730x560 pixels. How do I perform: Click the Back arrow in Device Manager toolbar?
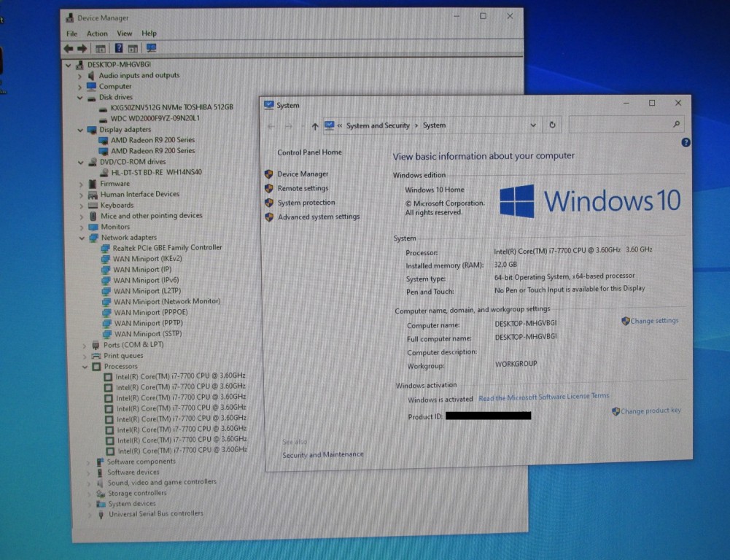(x=69, y=48)
